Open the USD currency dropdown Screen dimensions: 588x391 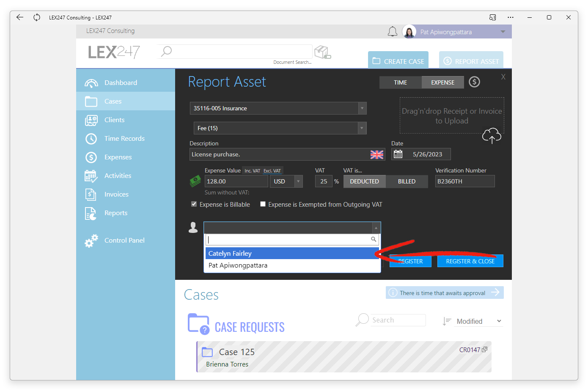[298, 181]
